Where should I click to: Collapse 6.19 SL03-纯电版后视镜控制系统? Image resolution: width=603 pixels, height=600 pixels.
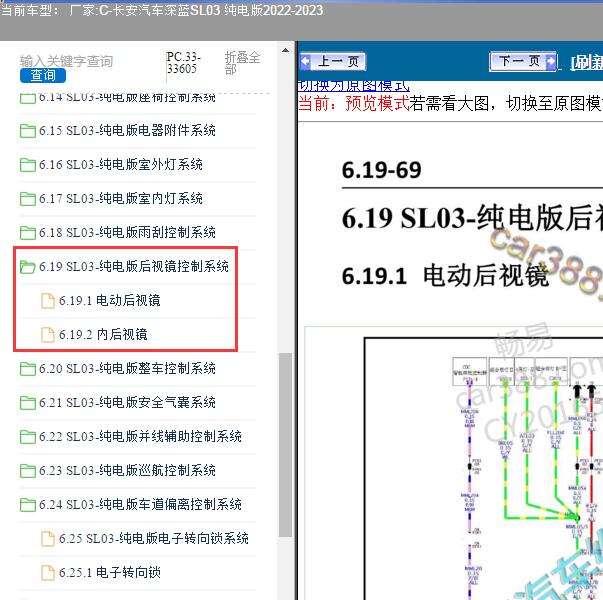134,267
